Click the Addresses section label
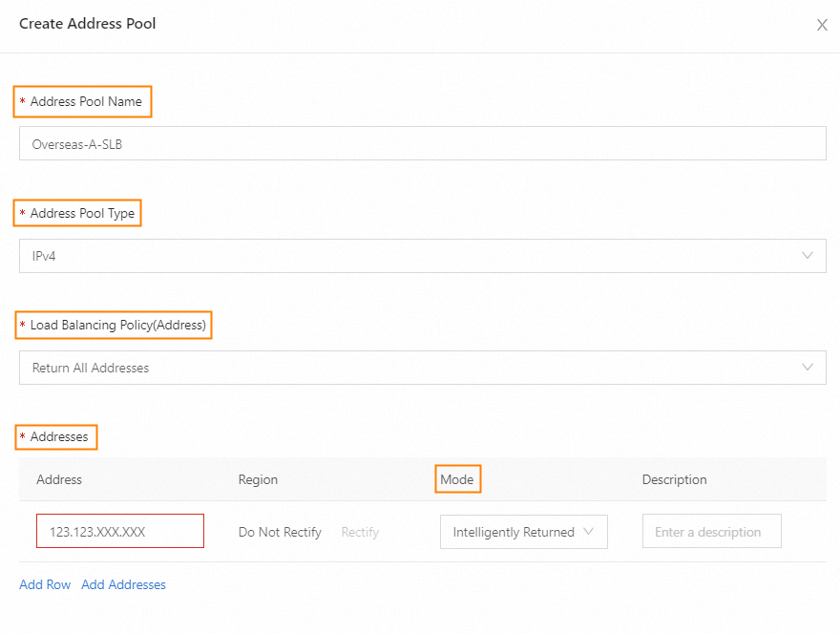840x634 pixels. tap(58, 437)
